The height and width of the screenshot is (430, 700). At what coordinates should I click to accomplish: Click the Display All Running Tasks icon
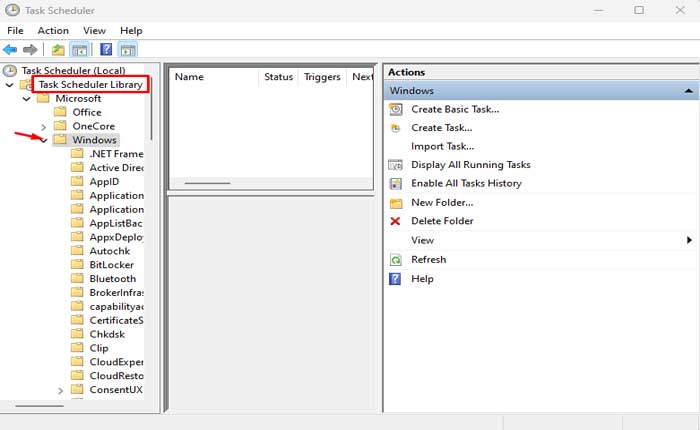395,165
